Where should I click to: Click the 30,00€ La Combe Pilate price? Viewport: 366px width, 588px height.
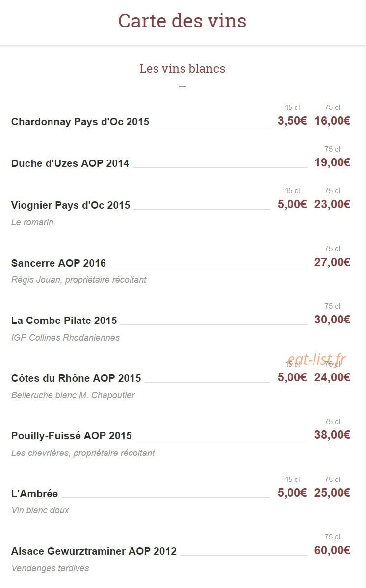point(332,320)
